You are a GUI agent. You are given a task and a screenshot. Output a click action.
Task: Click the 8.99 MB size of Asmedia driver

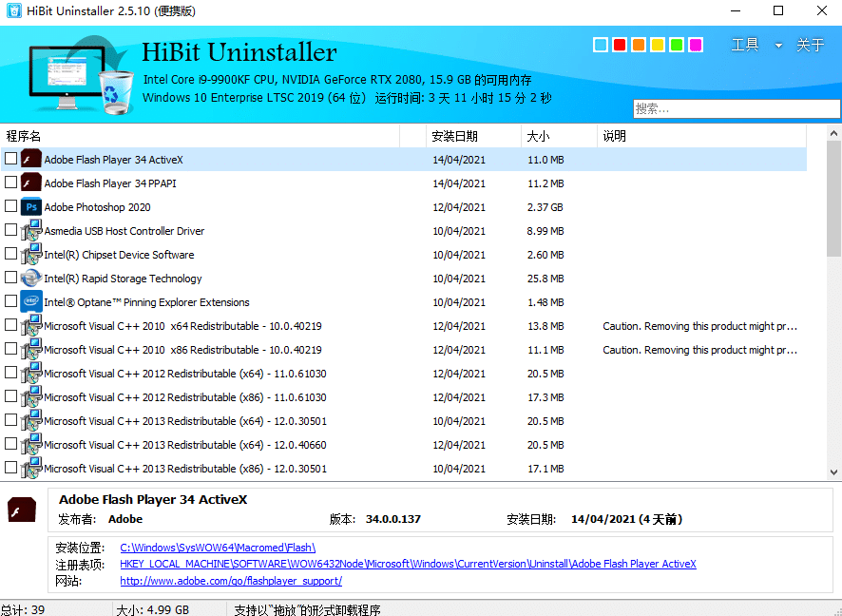[x=545, y=231]
